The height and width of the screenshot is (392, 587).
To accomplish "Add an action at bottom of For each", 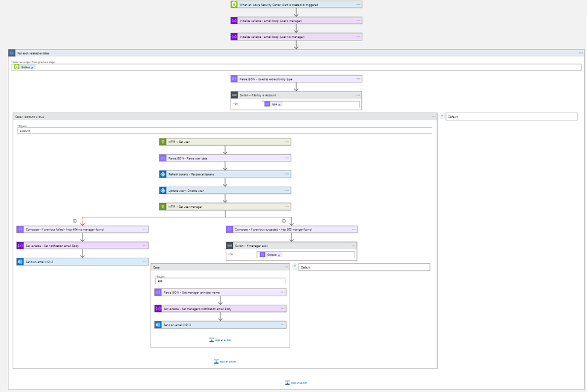I will tap(296, 382).
